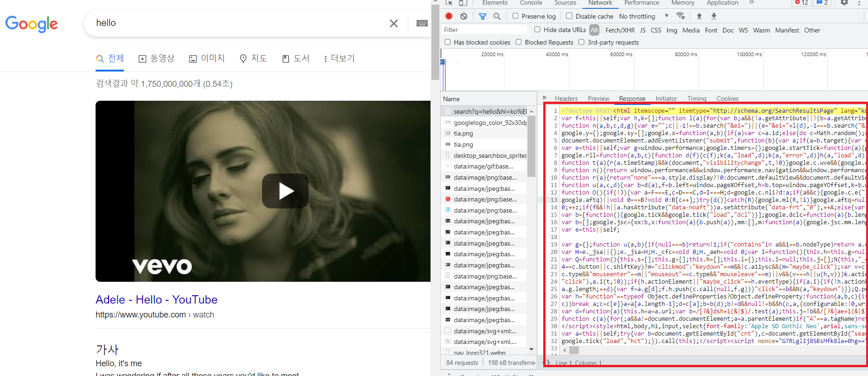
Task: Click the network Filter text field
Action: click(x=485, y=30)
